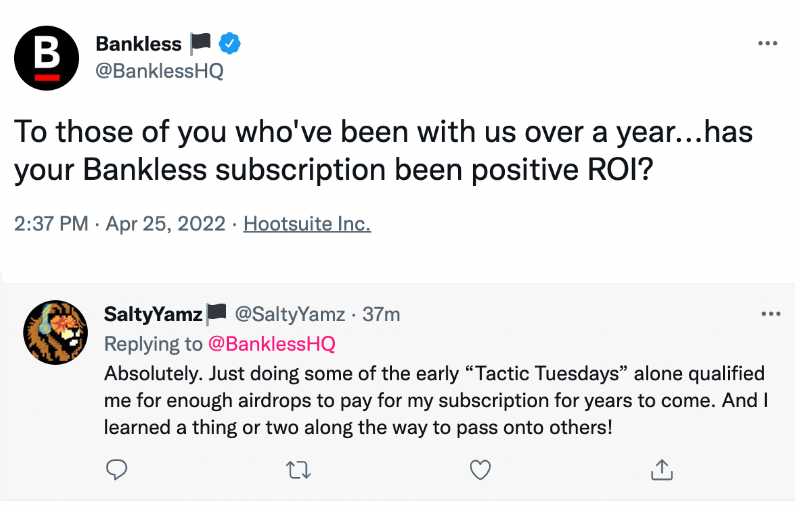Click the SaltyYamz lion avatar
The image size is (800, 506).
tap(54, 331)
